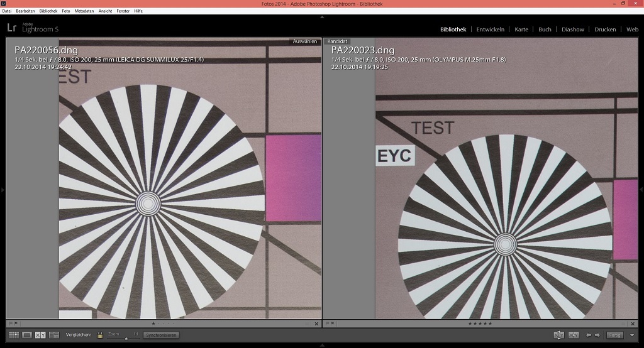Image resolution: width=644 pixels, height=348 pixels.
Task: Select the XY Compare view icon
Action: pyautogui.click(x=40, y=335)
